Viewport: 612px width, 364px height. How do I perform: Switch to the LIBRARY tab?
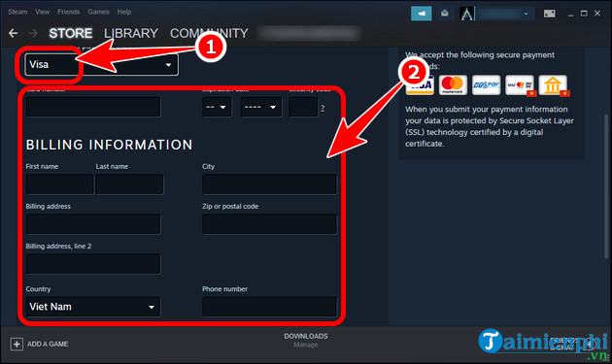pos(131,33)
